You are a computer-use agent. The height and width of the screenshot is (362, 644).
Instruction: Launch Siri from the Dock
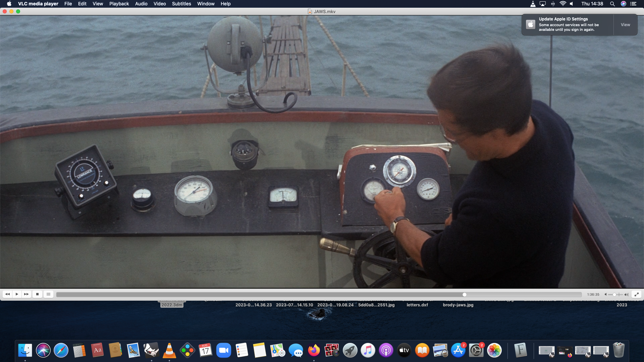pos(43,351)
